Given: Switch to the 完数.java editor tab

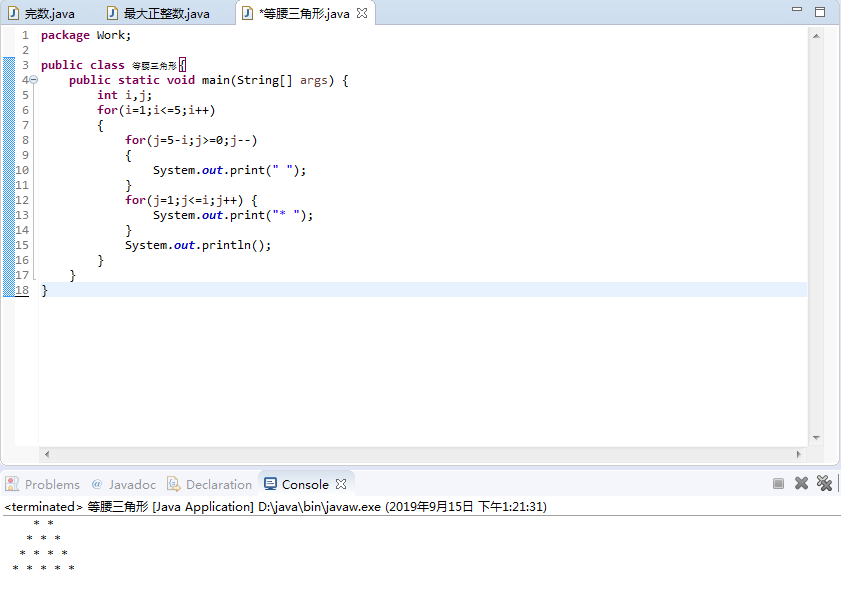Looking at the screenshot, I should 42,13.
